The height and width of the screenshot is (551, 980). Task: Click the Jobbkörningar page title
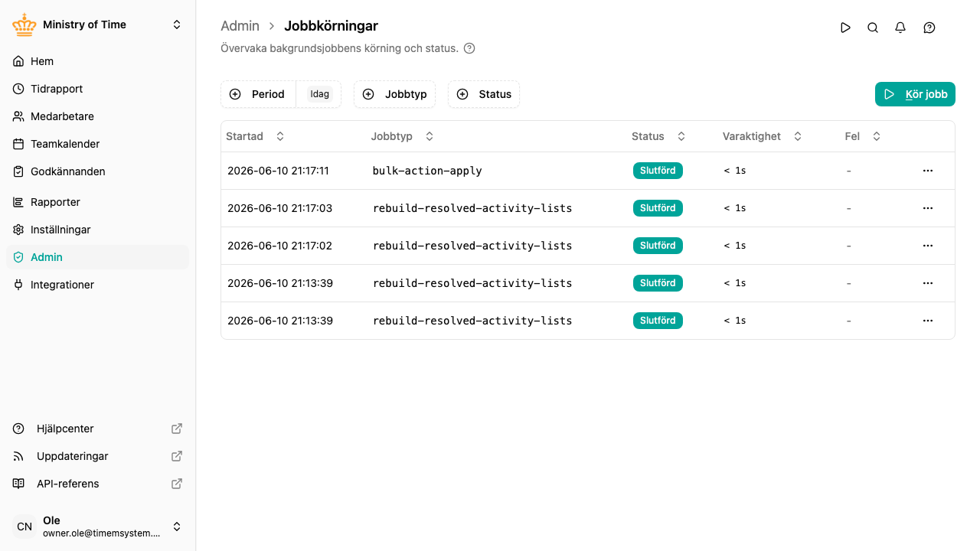point(331,26)
